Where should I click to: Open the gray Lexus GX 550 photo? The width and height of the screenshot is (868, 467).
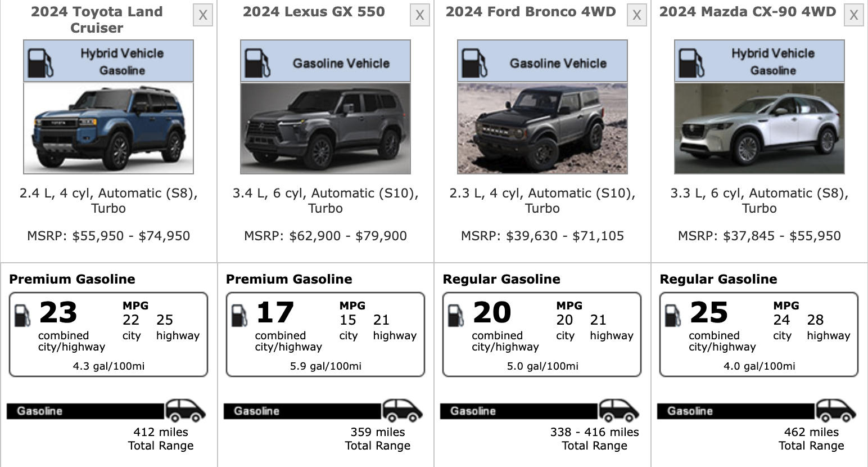click(325, 128)
